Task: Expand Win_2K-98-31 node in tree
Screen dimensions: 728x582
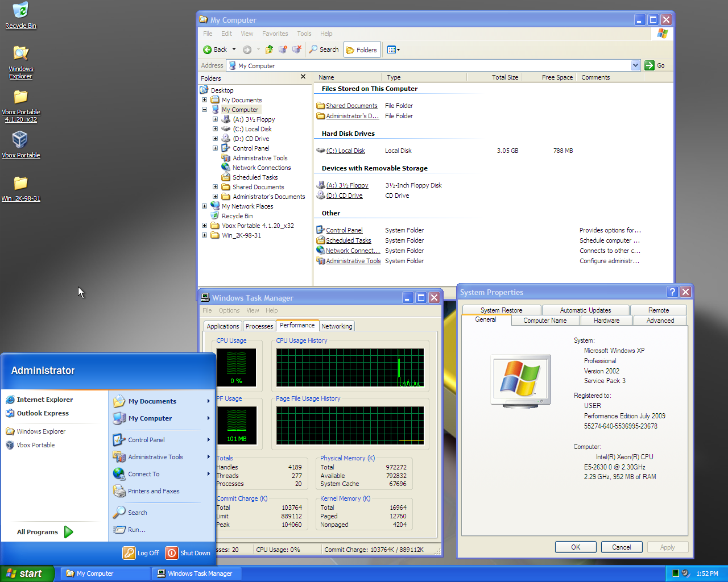Action: pos(205,235)
